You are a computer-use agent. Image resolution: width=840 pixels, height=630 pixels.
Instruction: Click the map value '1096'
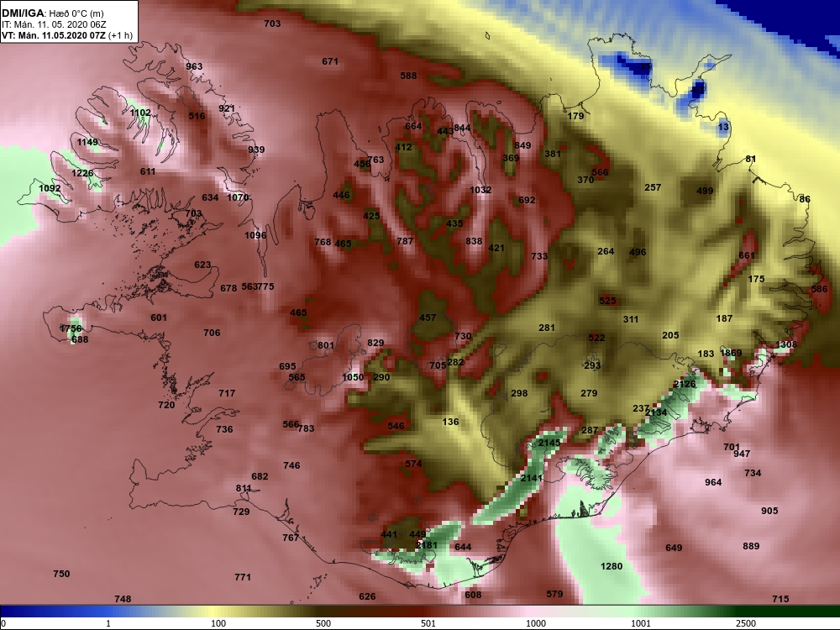coord(255,235)
